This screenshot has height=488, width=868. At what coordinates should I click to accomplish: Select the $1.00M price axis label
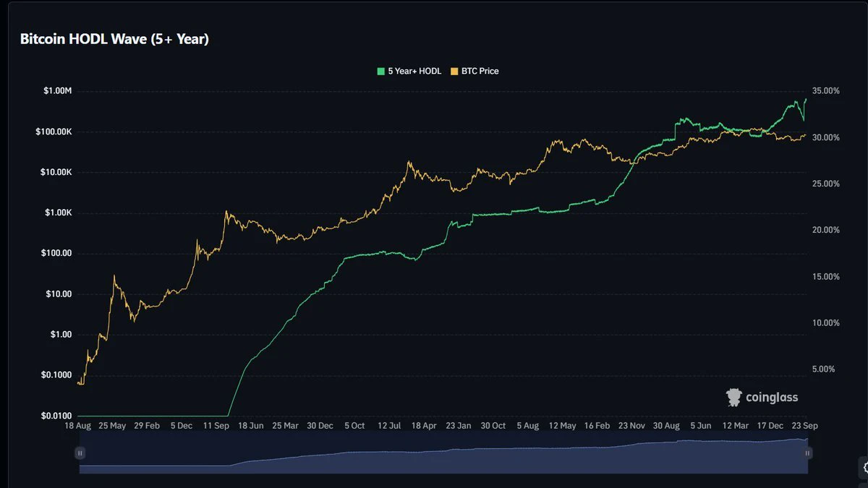pos(58,91)
